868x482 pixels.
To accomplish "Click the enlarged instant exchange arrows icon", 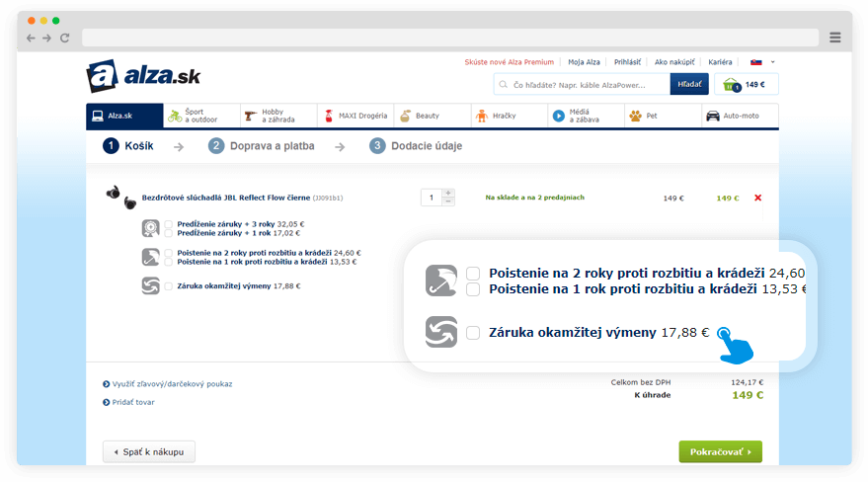I will 441,332.
